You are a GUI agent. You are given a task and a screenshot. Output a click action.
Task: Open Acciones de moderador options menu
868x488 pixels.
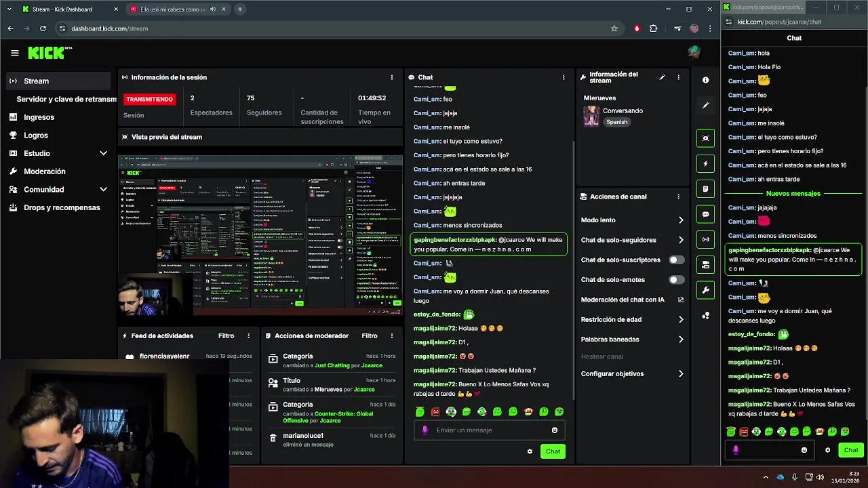[391, 335]
